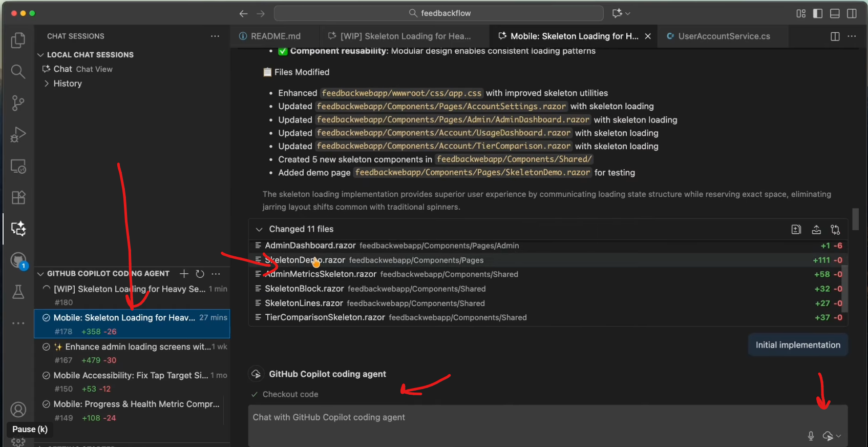Open the SkeletonDemo.razor path link in Files Modified

(x=473, y=173)
